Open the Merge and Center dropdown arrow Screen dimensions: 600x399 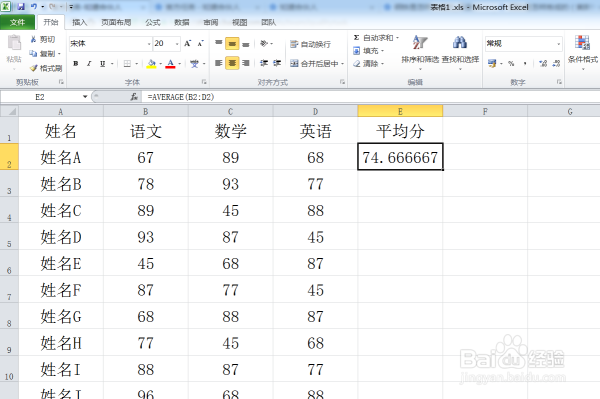pyautogui.click(x=343, y=64)
